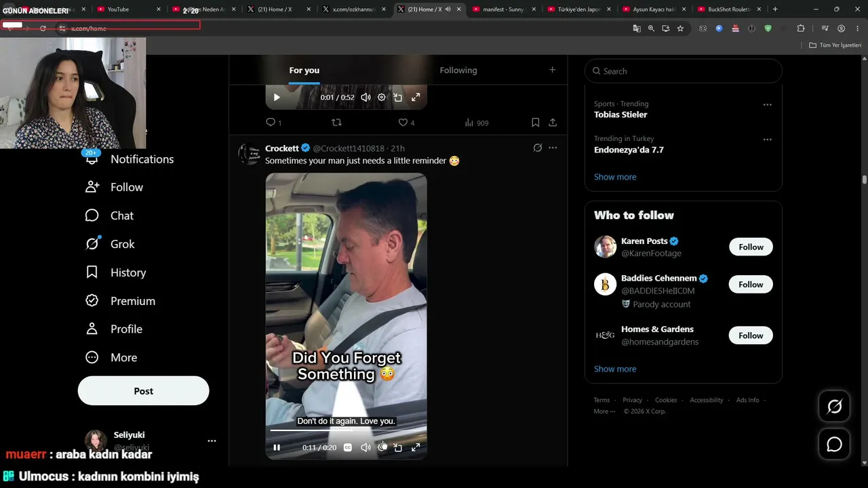Pause the Crockett video
This screenshot has height=488, width=868.
[277, 447]
